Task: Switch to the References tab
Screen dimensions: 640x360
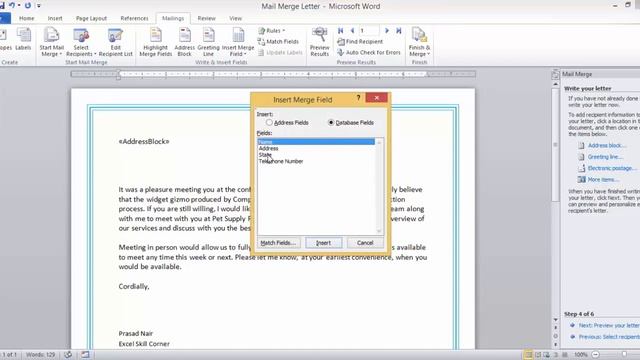Action: pos(134,18)
